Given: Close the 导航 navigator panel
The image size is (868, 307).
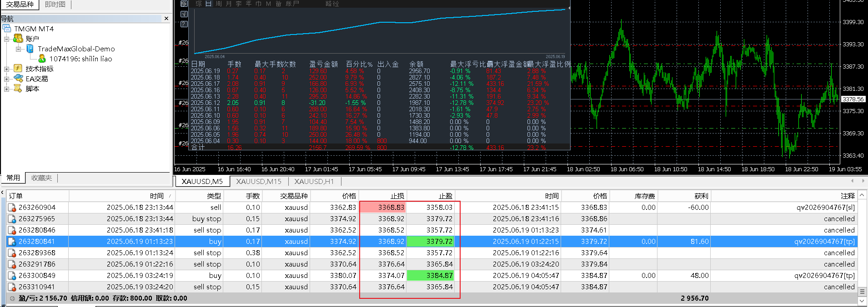Looking at the screenshot, I should point(166,19).
